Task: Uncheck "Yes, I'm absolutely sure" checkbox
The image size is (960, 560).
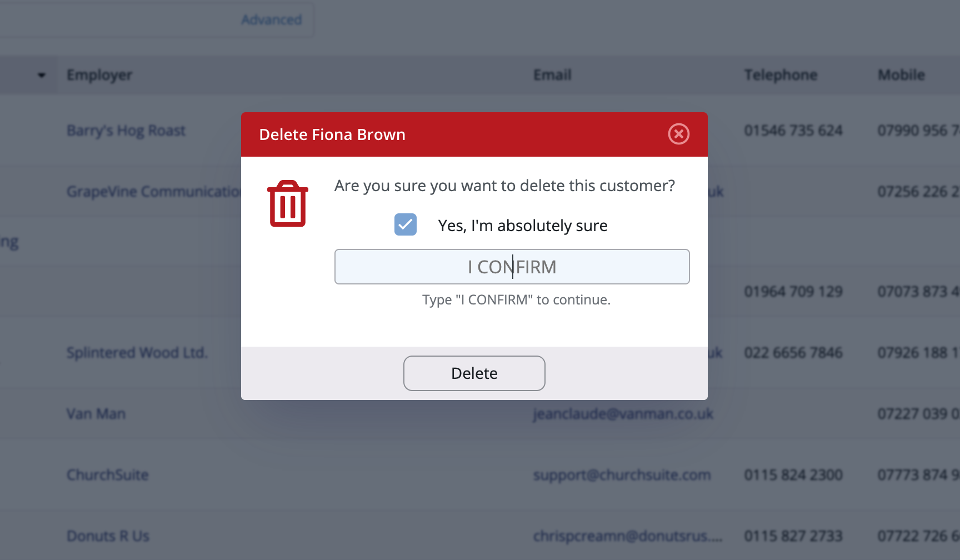Action: pos(406,224)
